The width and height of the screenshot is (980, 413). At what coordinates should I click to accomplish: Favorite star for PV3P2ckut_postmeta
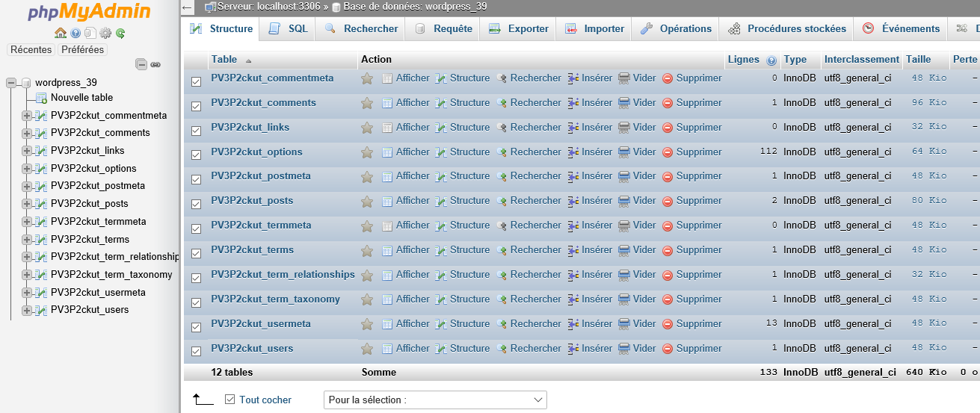(x=367, y=176)
